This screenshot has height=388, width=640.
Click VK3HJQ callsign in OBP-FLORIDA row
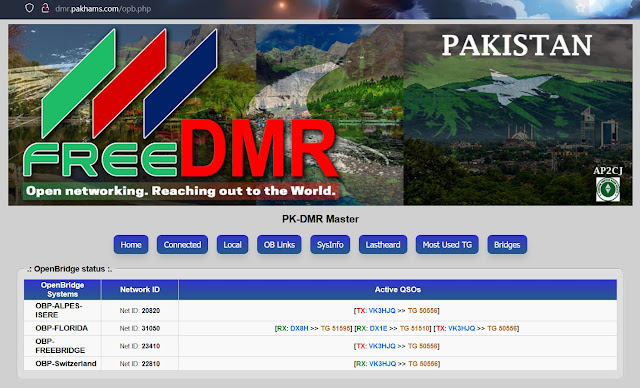pos(462,328)
